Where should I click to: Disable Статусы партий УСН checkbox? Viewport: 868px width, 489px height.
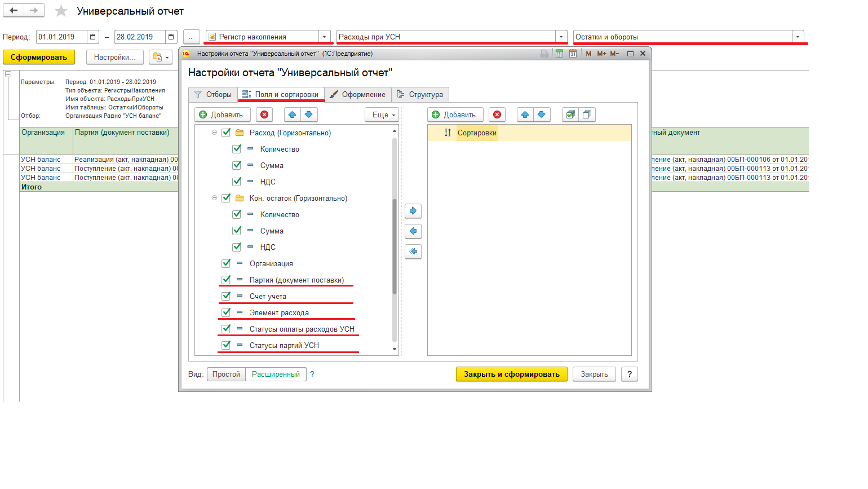coord(226,345)
